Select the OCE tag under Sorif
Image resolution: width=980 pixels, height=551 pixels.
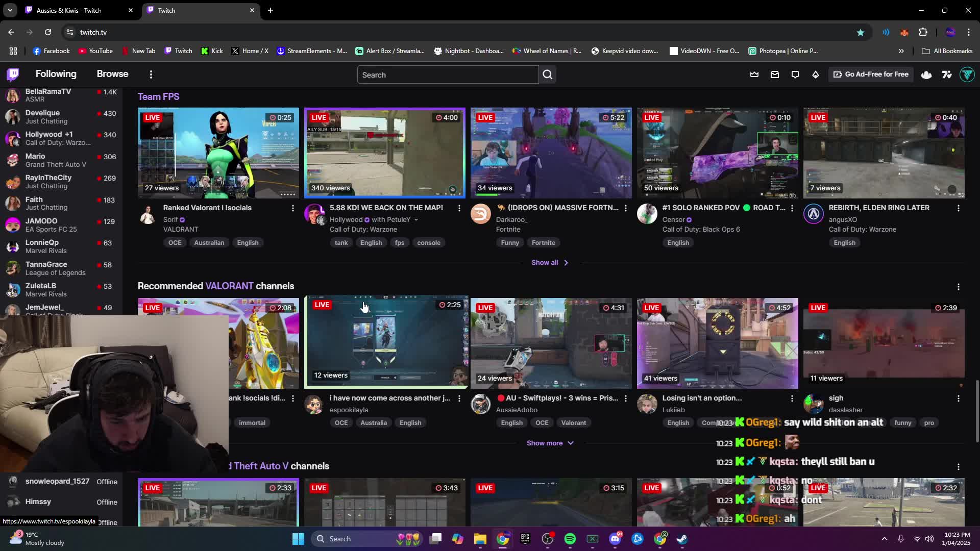(x=175, y=243)
